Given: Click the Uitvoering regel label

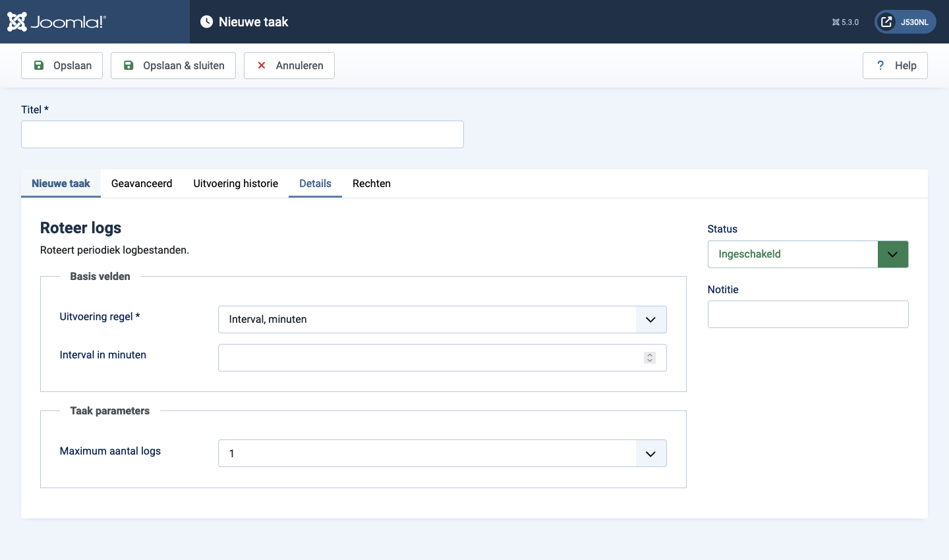Looking at the screenshot, I should pos(100,317).
